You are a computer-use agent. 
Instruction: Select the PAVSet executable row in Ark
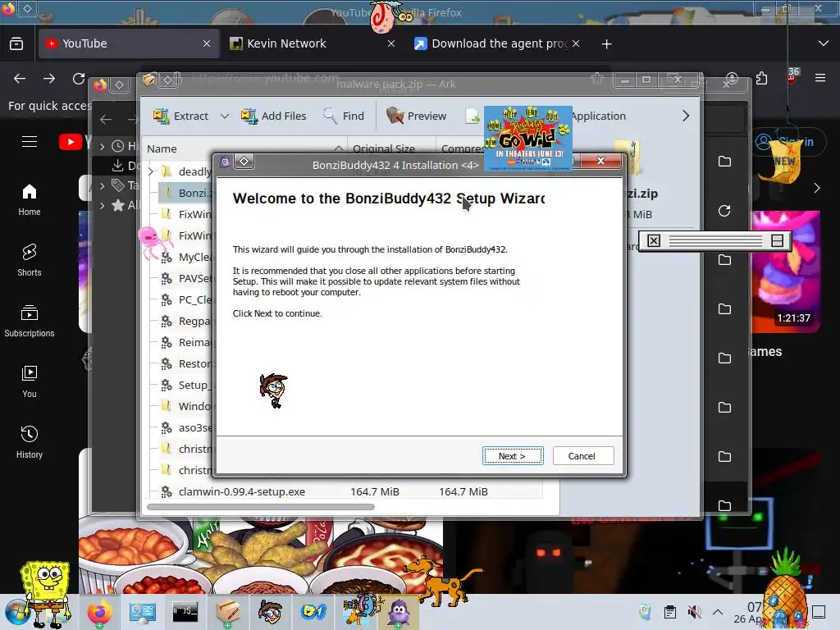point(186,279)
